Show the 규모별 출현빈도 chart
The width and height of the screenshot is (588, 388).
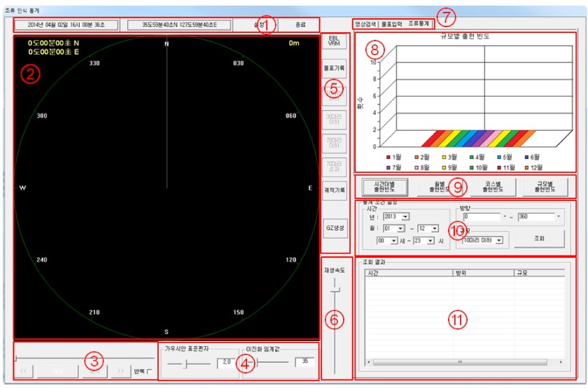point(545,187)
